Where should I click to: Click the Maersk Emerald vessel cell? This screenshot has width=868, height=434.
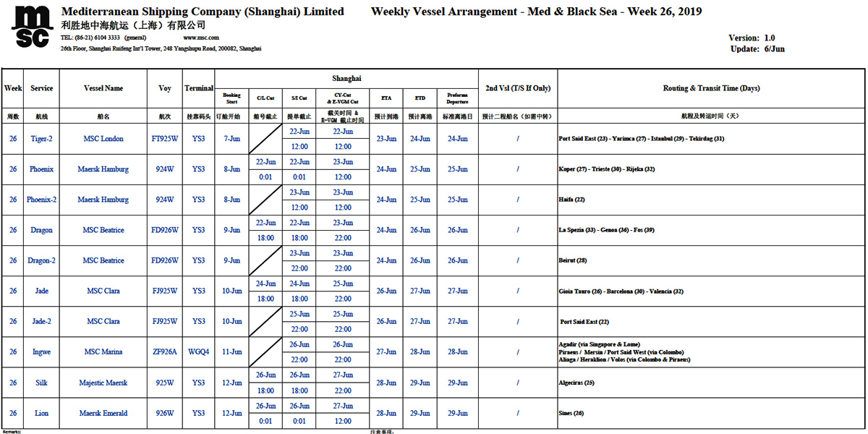coord(103,413)
